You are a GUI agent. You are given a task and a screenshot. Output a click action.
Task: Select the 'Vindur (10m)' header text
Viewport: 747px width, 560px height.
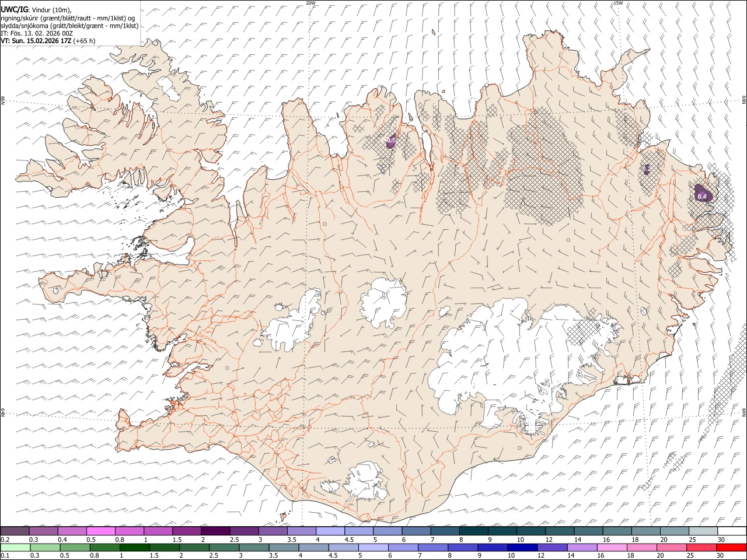51,9
